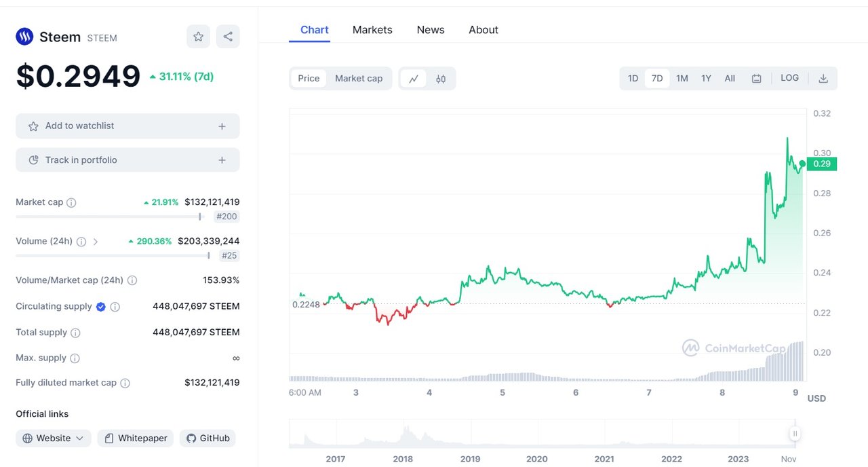Viewport: 868px width, 467px height.
Task: Click the Steem logo icon
Action: click(24, 37)
